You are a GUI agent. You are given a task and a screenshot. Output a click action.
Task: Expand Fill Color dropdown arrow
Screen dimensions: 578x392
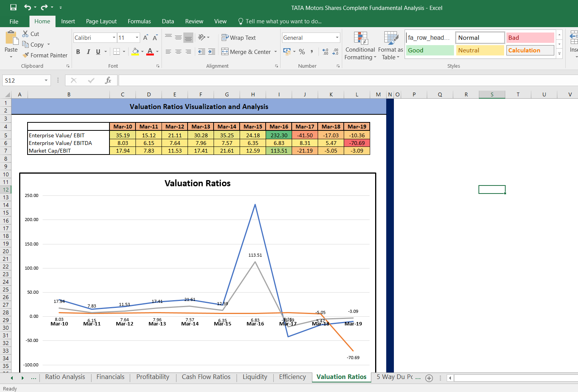tap(142, 52)
